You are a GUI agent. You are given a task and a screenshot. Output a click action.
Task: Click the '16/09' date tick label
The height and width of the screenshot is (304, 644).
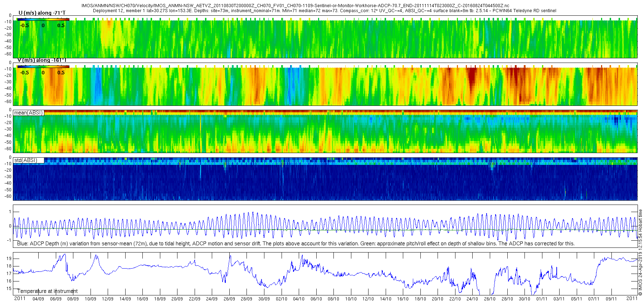click(x=142, y=299)
